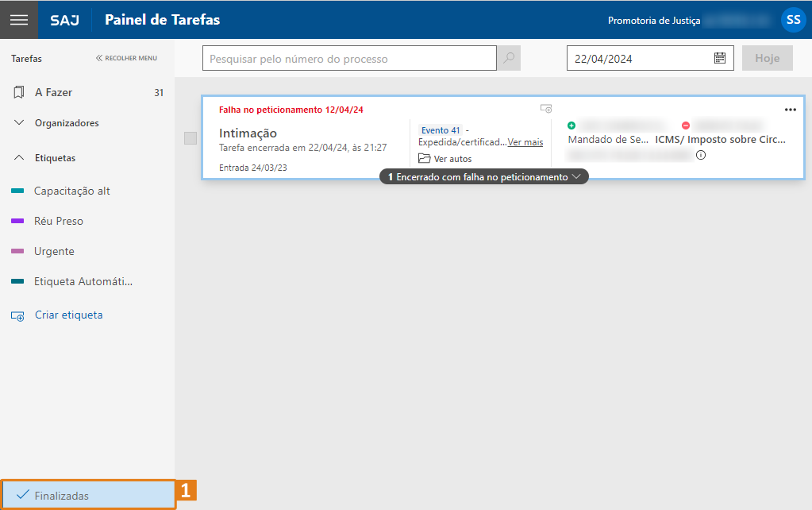Screen dimensions: 812x510
Task: Open the A Fazer task list
Action: coord(53,92)
